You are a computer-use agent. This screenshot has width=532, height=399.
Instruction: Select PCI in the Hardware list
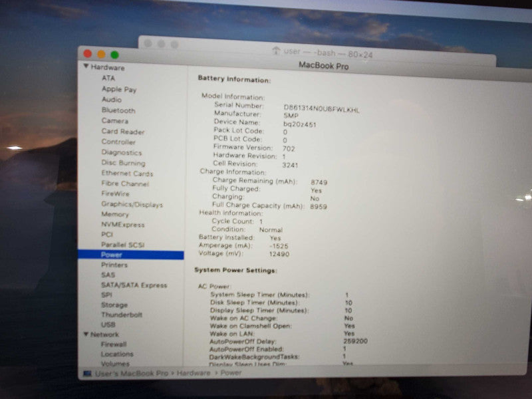pyautogui.click(x=107, y=235)
